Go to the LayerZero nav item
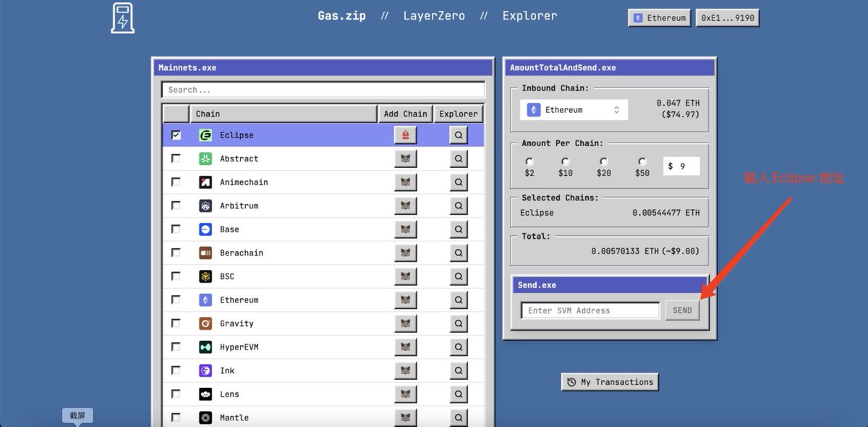Image resolution: width=868 pixels, height=427 pixels. click(x=434, y=15)
